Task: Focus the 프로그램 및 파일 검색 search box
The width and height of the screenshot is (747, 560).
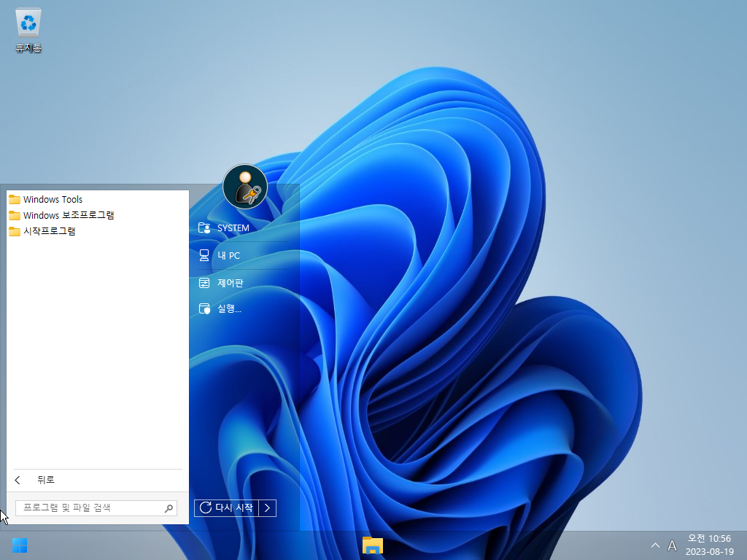Action: tap(96, 508)
